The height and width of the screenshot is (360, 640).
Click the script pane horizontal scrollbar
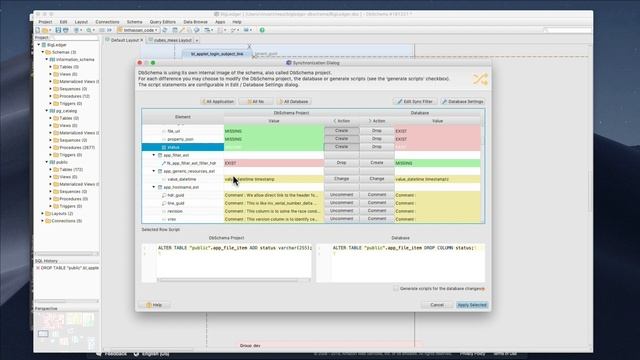(x=233, y=280)
